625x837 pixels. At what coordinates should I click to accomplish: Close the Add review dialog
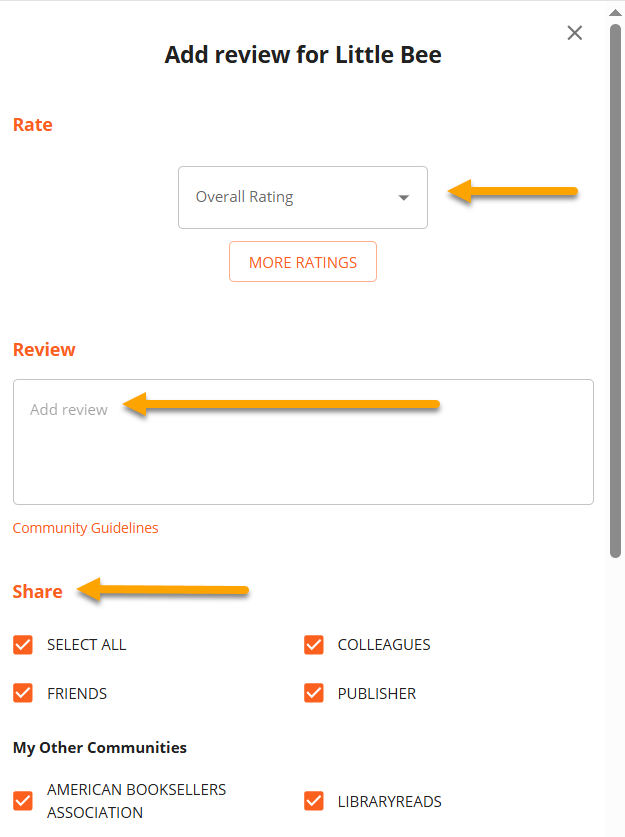point(575,33)
